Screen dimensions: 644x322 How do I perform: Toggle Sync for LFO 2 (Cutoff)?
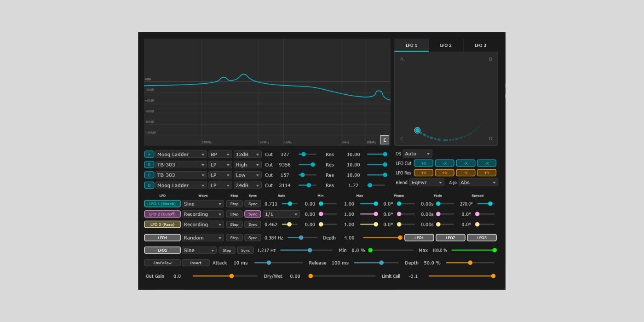coord(253,214)
